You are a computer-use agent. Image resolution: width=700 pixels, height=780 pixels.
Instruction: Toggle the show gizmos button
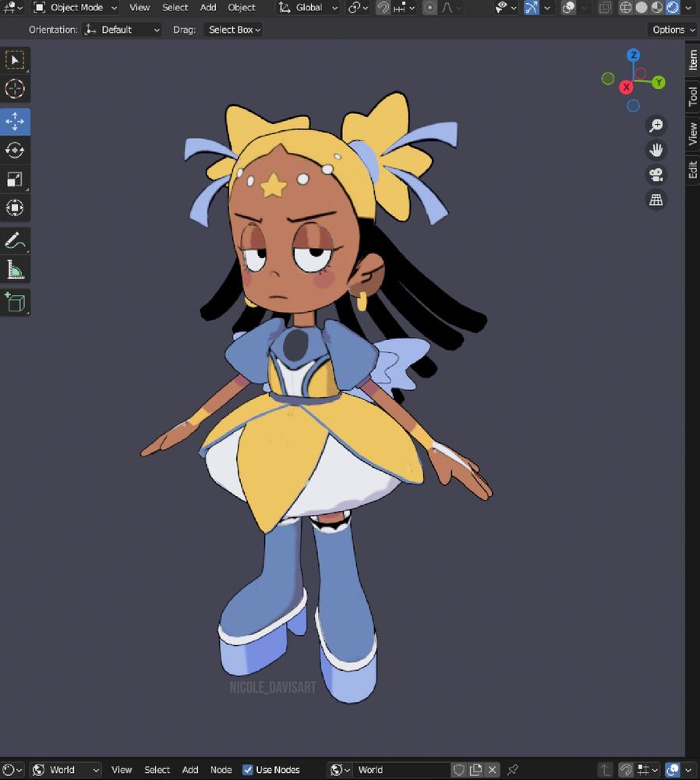point(532,8)
